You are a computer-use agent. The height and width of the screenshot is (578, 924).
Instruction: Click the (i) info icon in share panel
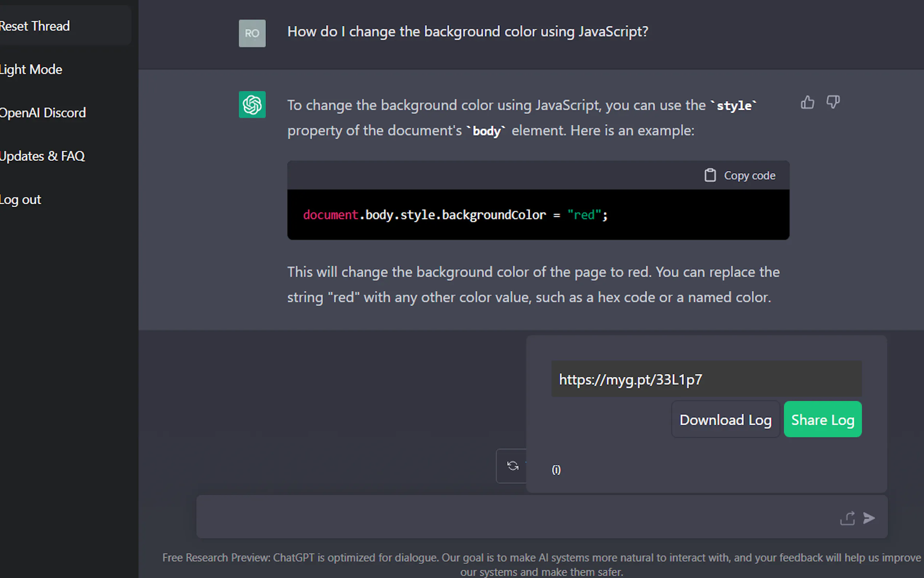coord(556,470)
